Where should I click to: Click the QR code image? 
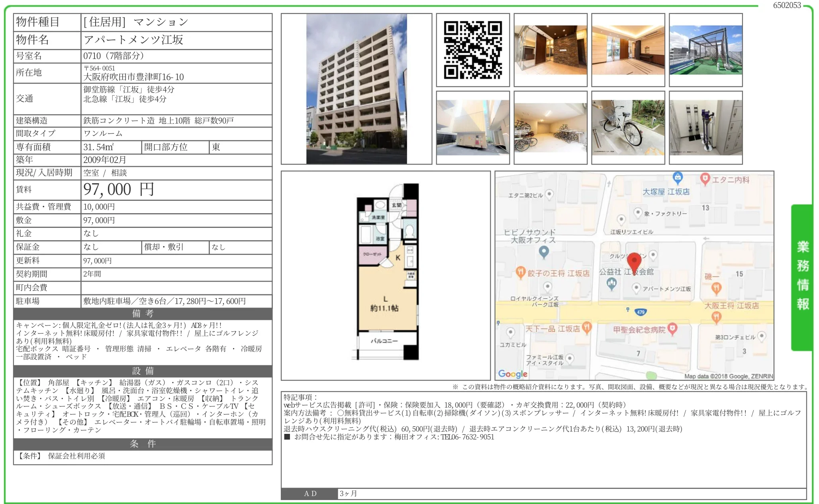coord(473,50)
